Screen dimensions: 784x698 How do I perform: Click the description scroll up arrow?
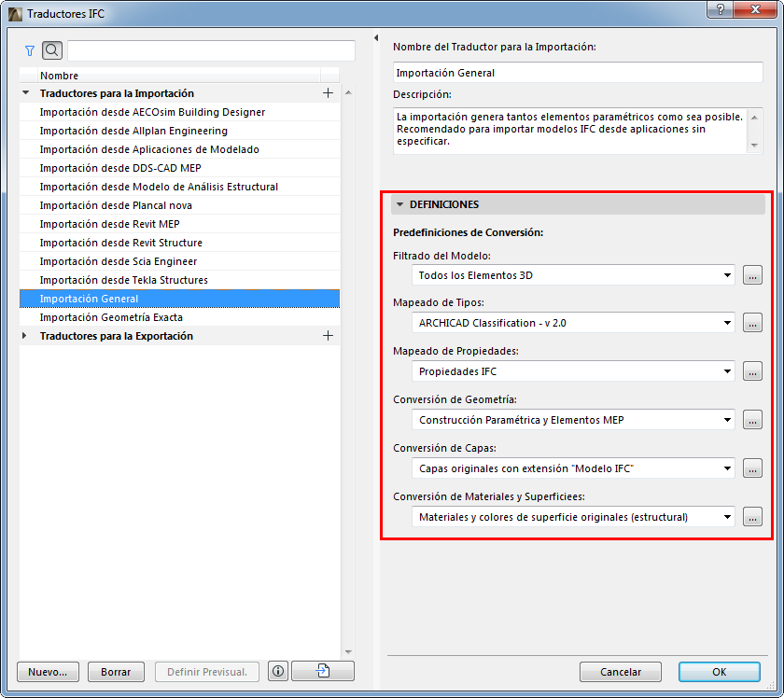pos(754,117)
